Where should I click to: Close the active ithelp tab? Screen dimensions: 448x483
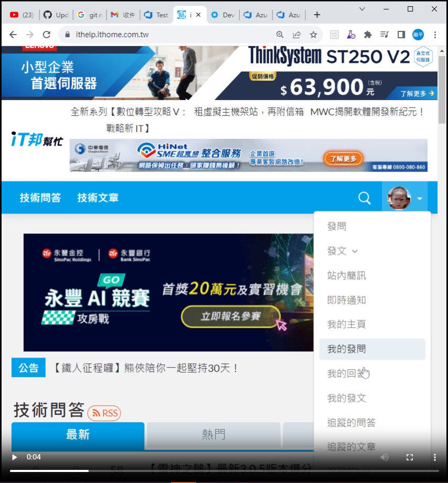pyautogui.click(x=198, y=15)
